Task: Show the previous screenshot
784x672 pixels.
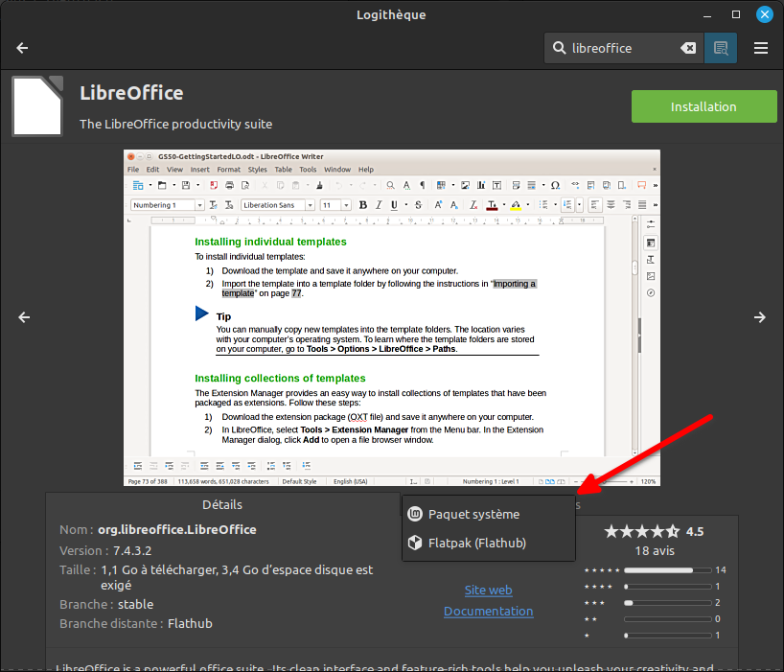Action: point(24,317)
